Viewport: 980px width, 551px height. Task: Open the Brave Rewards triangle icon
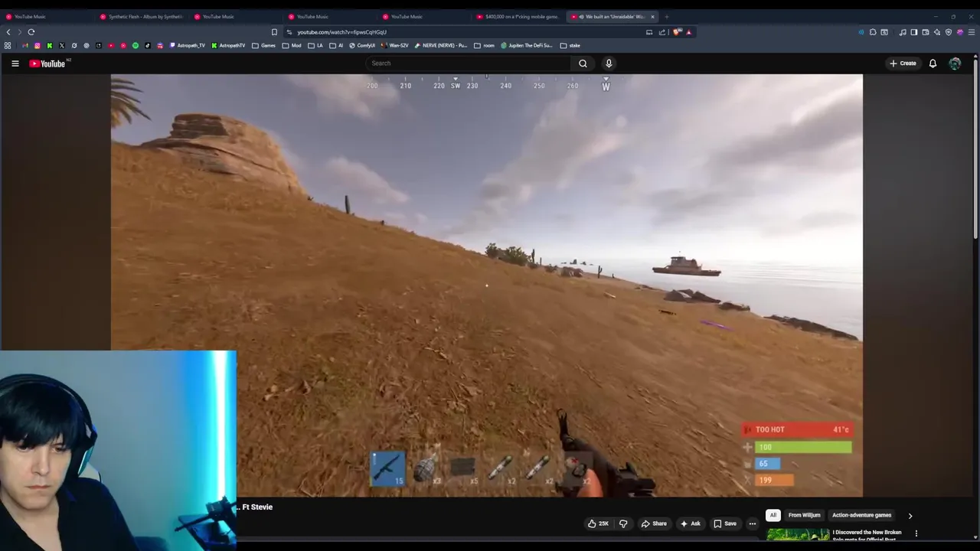coord(689,32)
